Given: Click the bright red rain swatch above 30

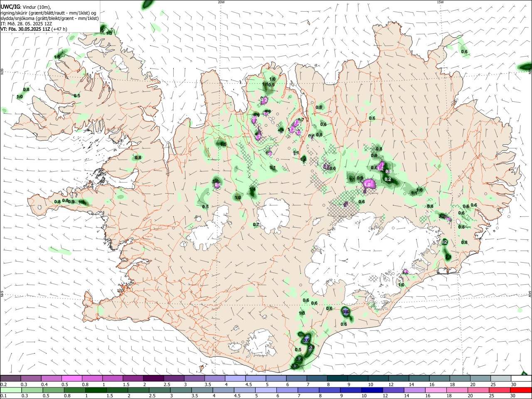Looking at the screenshot, I should (520, 390).
